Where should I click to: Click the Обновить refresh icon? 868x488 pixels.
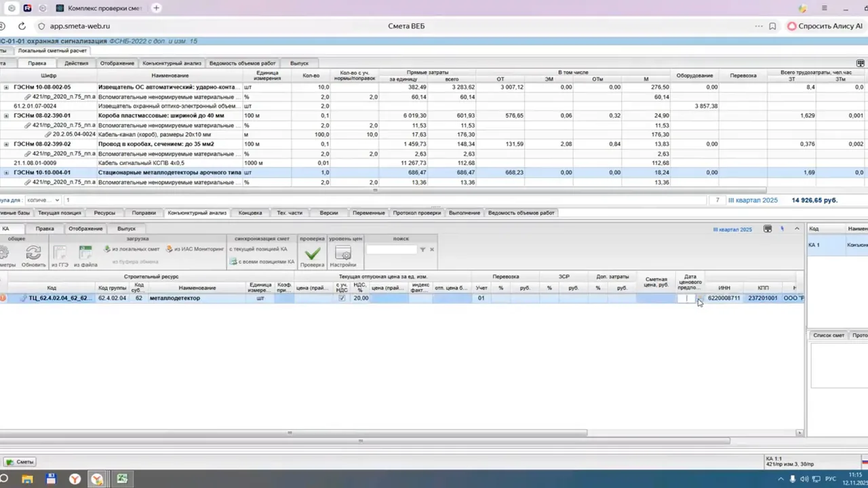(x=33, y=257)
